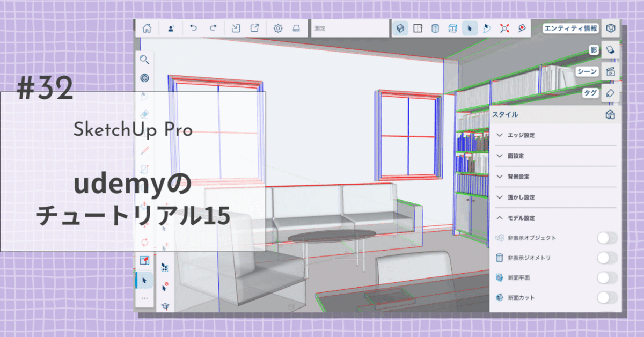Image resolution: width=644 pixels, height=337 pixels.
Task: Expand the 面設定 section
Action: [x=555, y=156]
